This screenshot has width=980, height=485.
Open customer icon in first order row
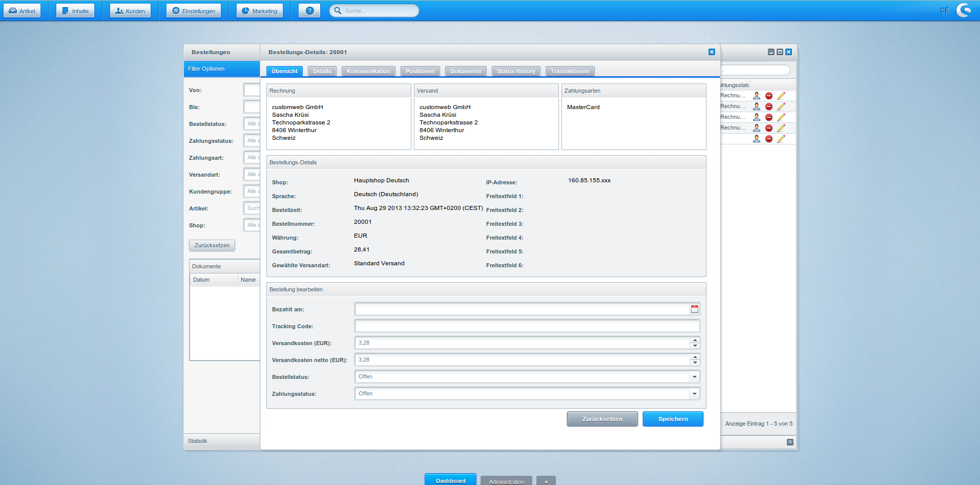(x=756, y=96)
